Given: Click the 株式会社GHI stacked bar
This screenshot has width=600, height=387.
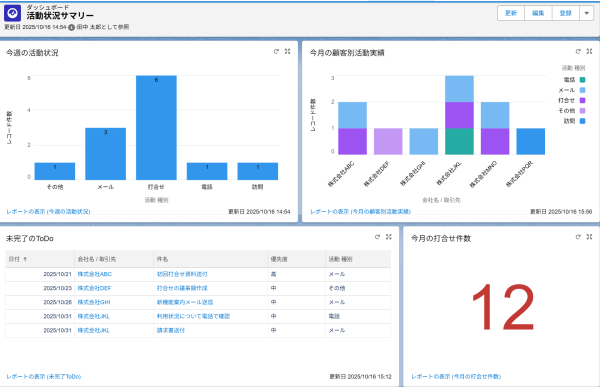Looking at the screenshot, I should tap(424, 141).
